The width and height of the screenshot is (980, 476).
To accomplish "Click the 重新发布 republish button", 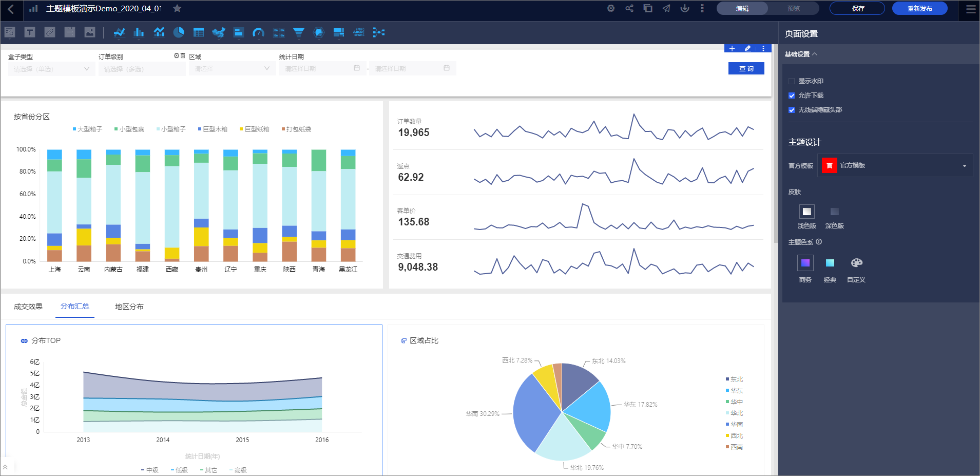I will [919, 8].
